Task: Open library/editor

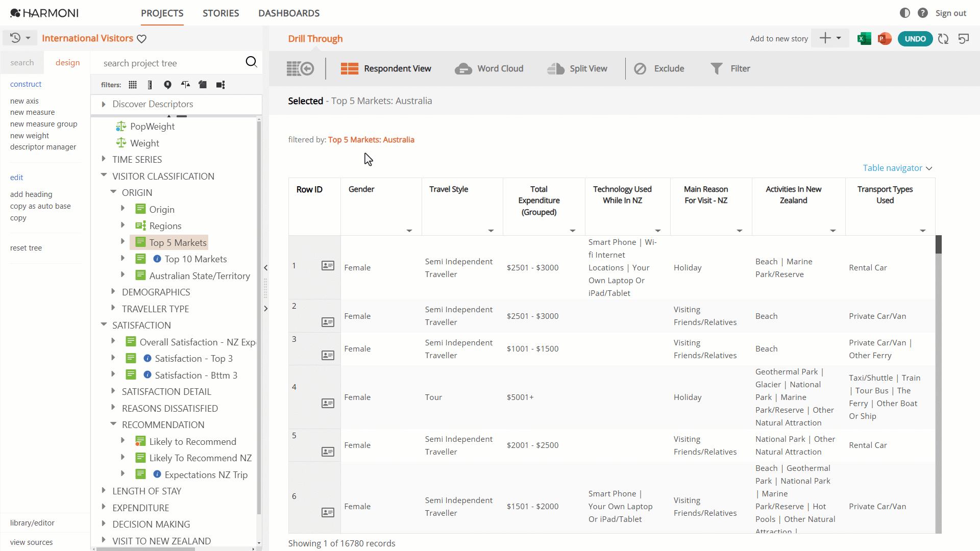Action: (32, 523)
